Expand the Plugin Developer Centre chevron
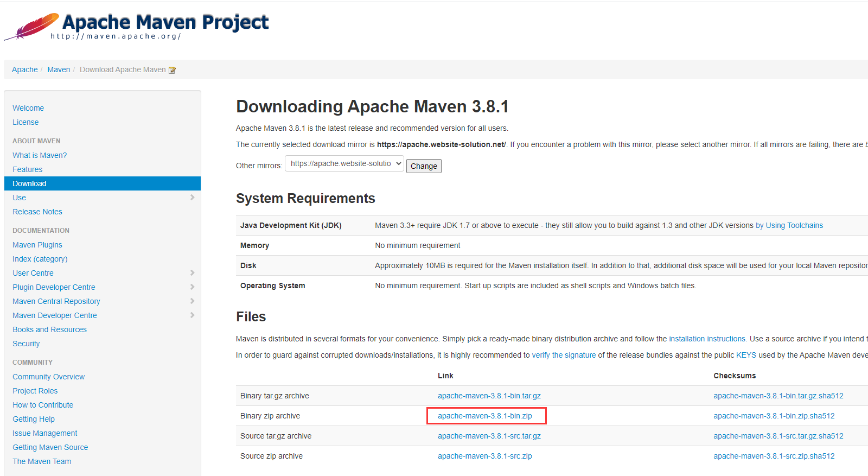The width and height of the screenshot is (868, 476). [x=192, y=287]
